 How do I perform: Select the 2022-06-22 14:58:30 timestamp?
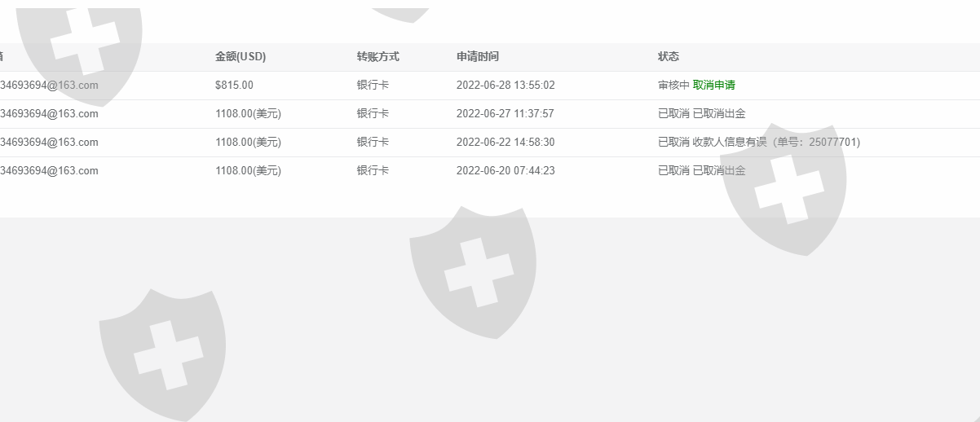coord(505,142)
